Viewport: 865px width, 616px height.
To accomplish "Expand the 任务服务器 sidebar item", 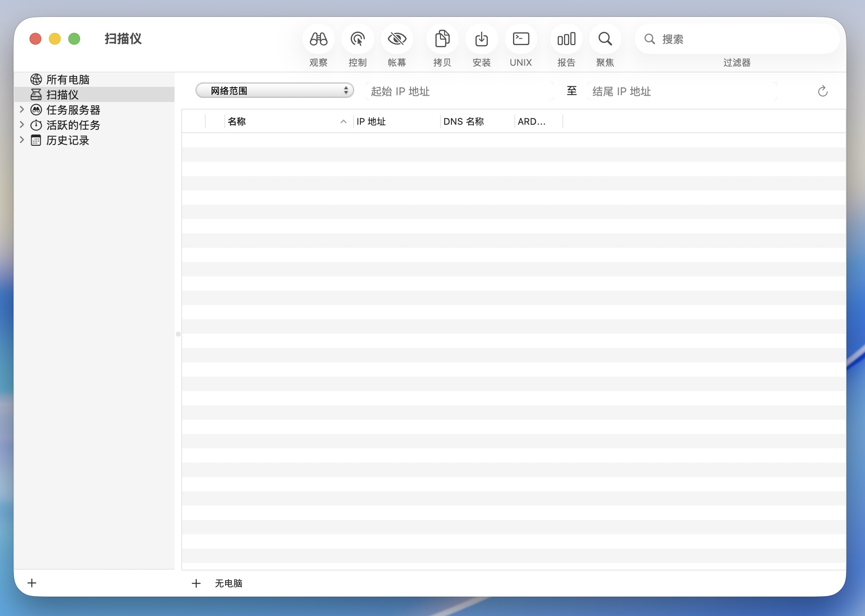I will 22,110.
